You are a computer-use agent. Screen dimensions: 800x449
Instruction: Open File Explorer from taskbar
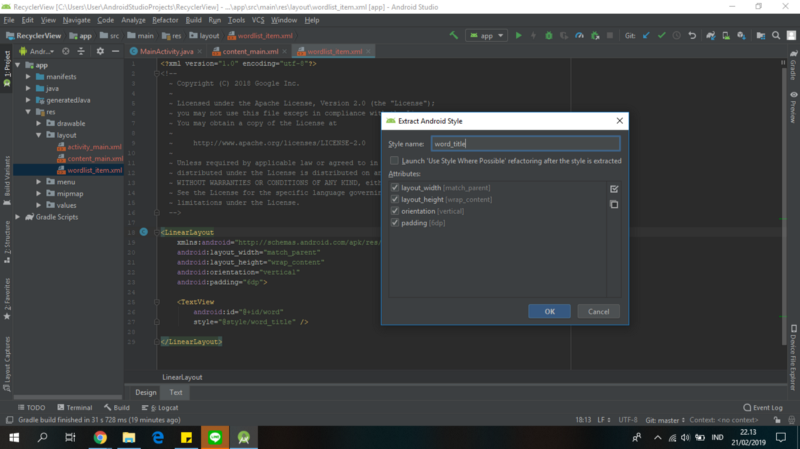tap(129, 437)
